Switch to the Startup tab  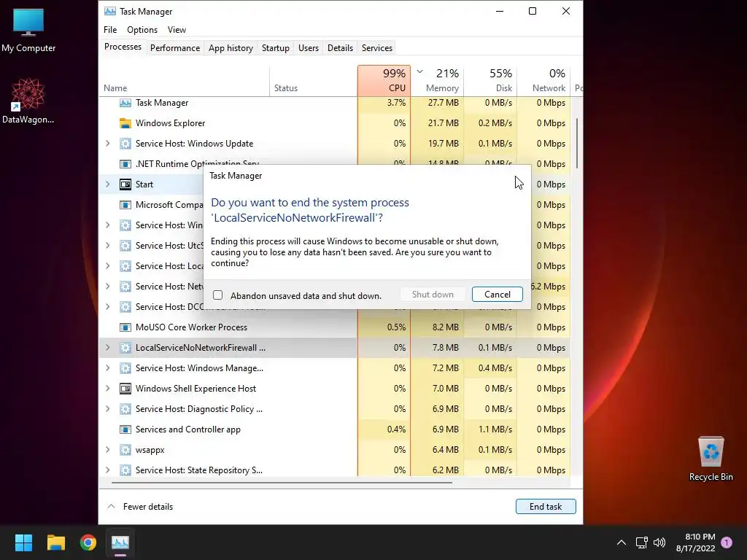pos(275,47)
